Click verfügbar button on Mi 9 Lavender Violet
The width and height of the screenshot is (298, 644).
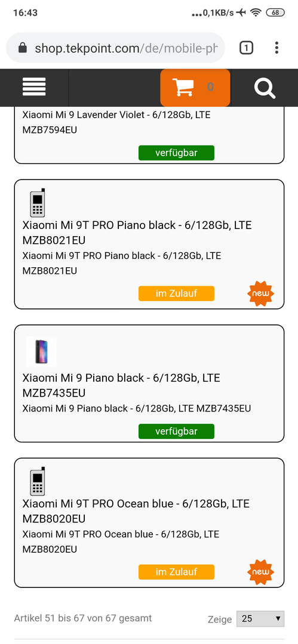click(177, 153)
